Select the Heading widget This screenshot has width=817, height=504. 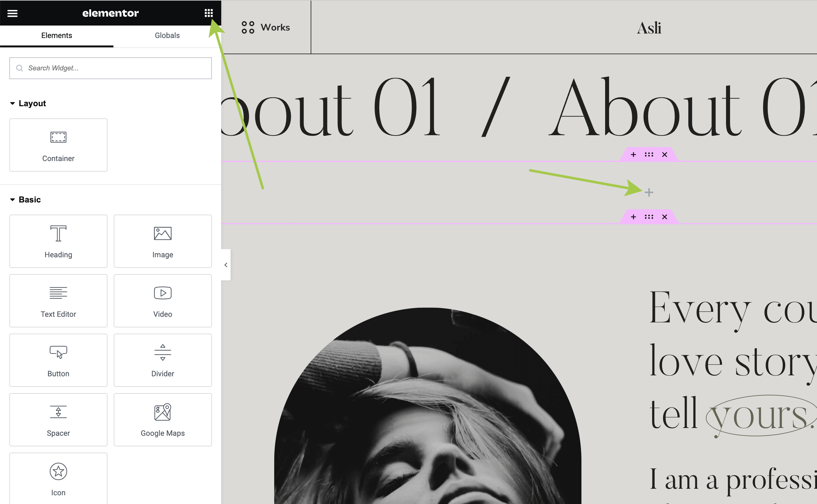58,241
